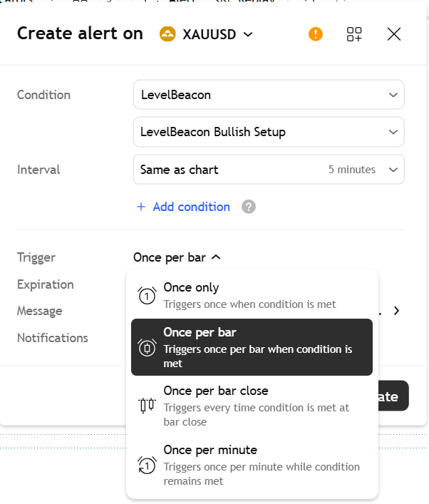
Task: Select the Once per bar option
Action: click(x=252, y=347)
